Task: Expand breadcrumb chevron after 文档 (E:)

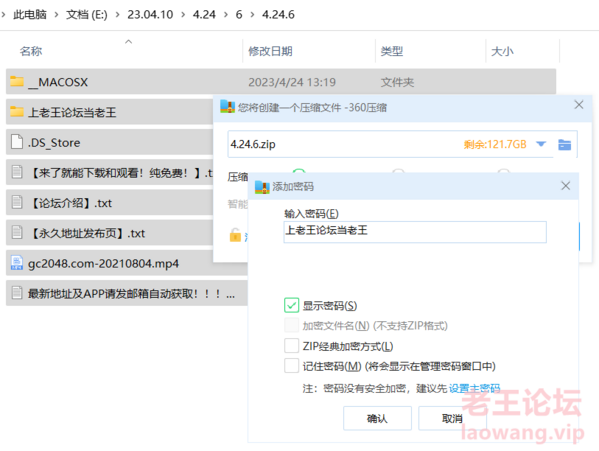Action: pos(117,15)
